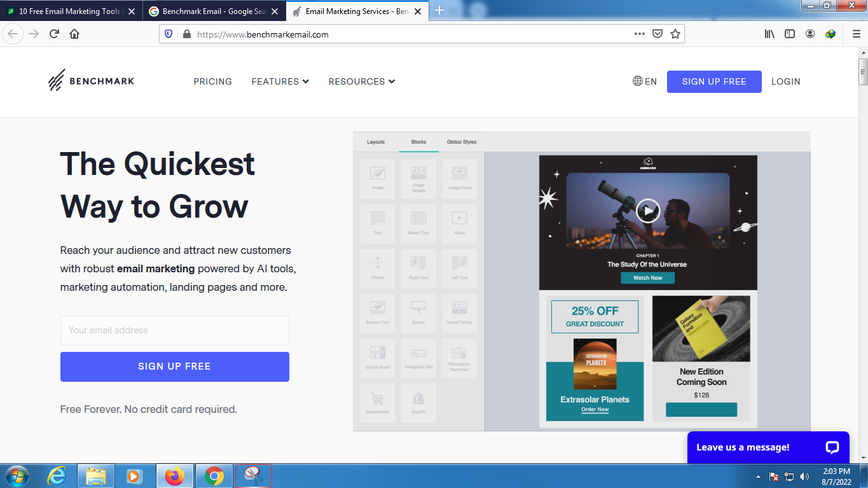Click the Watch Now button in preview
868x488 pixels.
point(648,278)
